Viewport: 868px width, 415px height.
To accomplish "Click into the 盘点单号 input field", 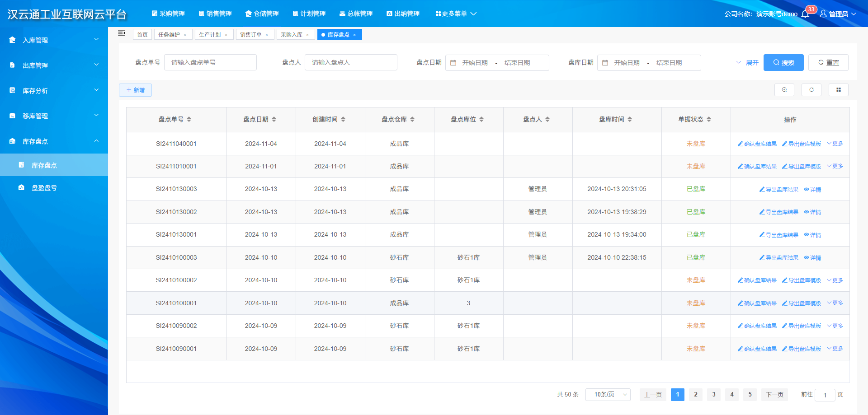I will [210, 62].
